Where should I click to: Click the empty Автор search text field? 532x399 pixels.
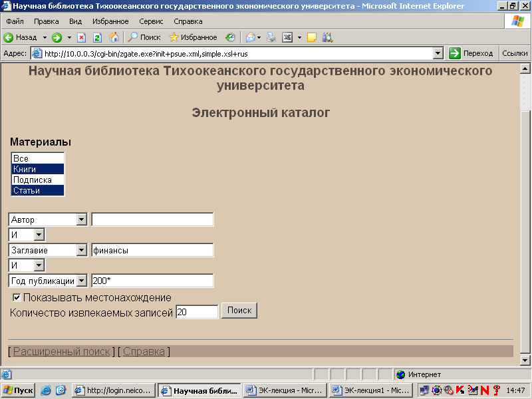pos(152,219)
